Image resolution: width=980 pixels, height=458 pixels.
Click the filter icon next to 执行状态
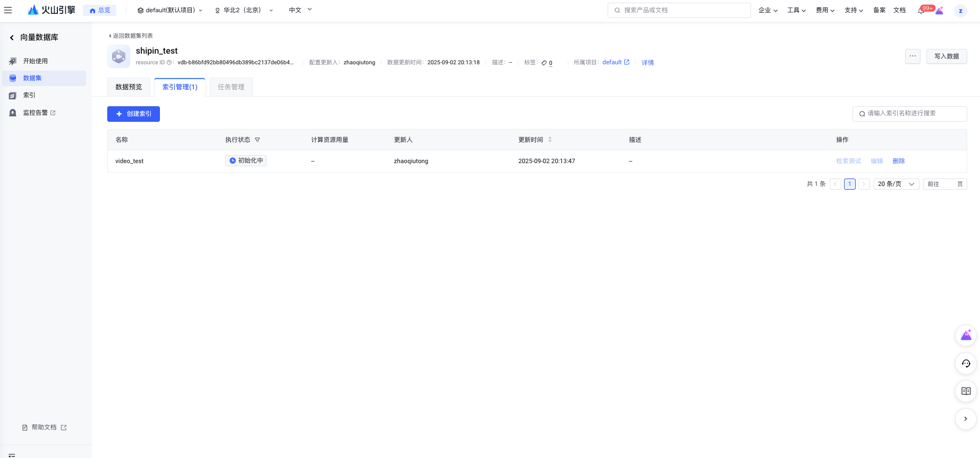[x=258, y=140]
